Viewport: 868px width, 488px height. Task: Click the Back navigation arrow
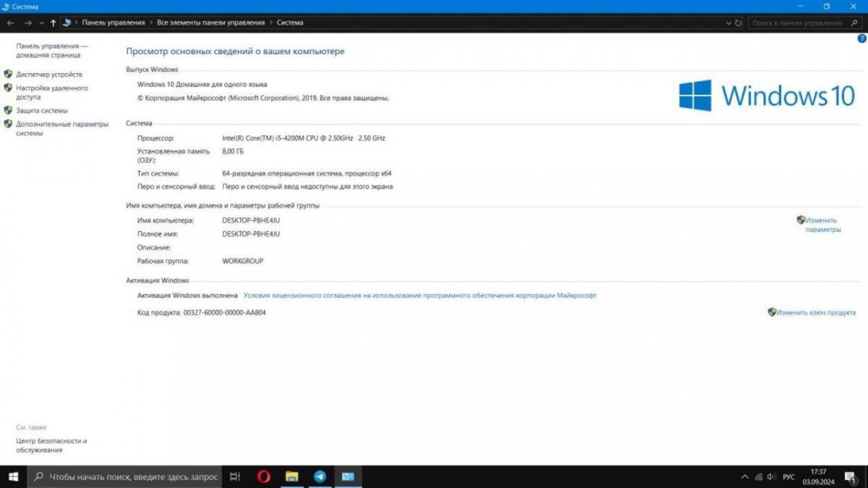point(10,23)
